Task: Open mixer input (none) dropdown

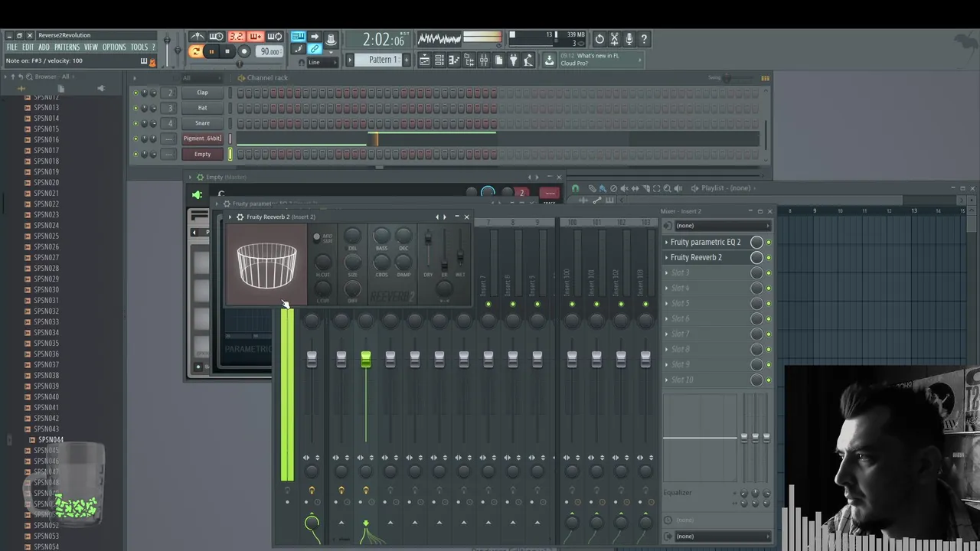Action: [722, 226]
